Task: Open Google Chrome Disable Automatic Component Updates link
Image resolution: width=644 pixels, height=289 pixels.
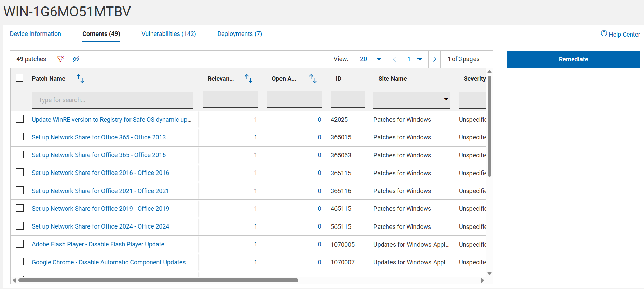Action: click(x=109, y=262)
